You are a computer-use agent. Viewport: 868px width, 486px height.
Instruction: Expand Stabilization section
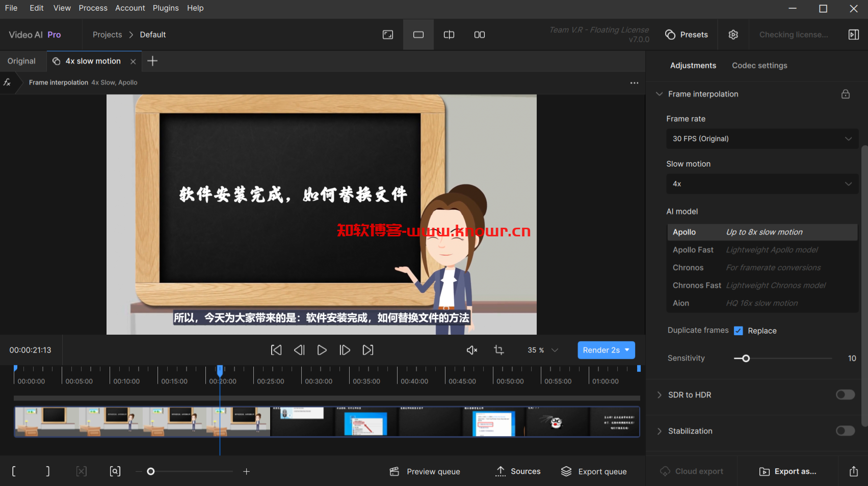(x=659, y=431)
